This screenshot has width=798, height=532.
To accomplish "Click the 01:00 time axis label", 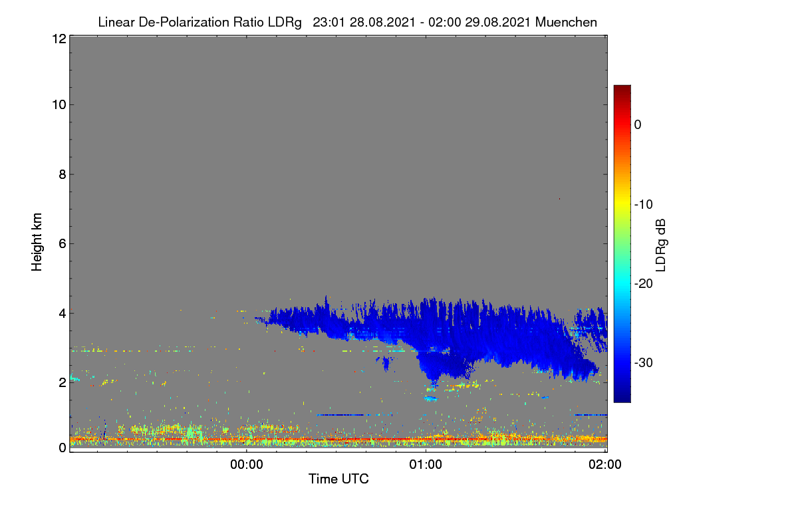I will (x=426, y=465).
